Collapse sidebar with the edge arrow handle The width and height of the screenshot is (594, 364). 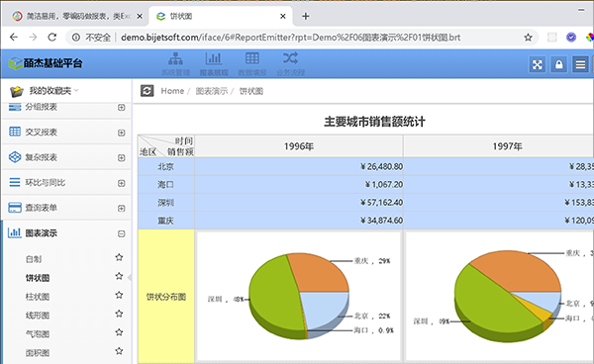point(129,277)
